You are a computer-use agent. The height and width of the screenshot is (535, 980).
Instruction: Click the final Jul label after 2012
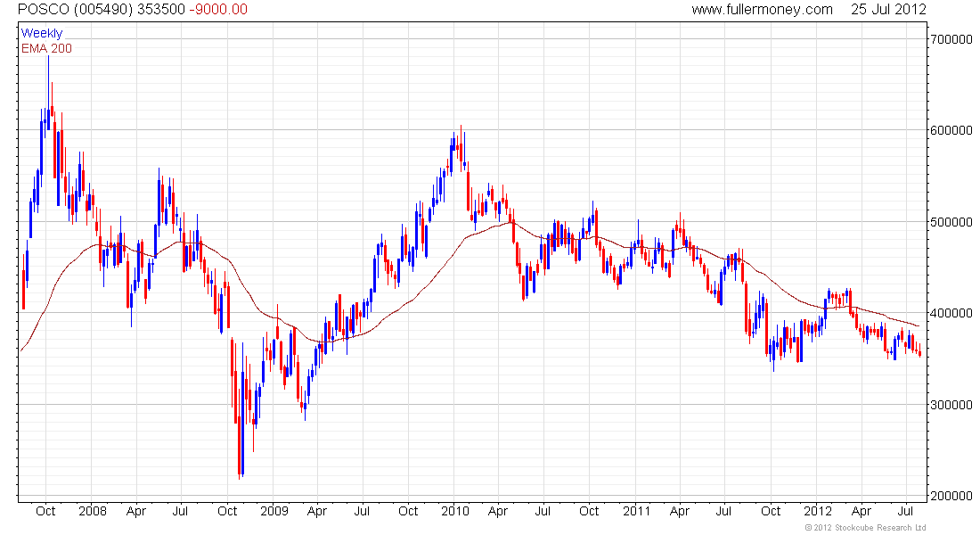point(907,511)
